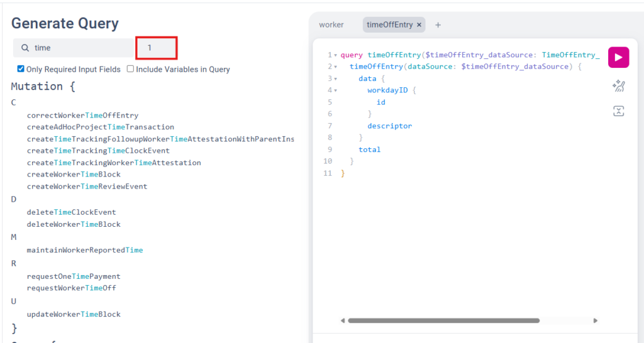Open the requestWorkerTimeOff mutation

click(72, 288)
